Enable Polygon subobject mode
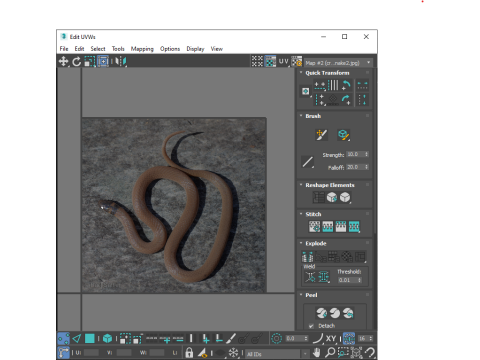Image resolution: width=480 pixels, height=360 pixels. [90, 339]
